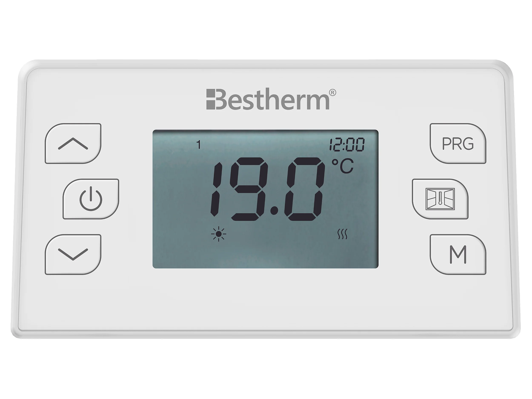532x399 pixels.
Task: Tap the down arrow temperature button
Action: coord(73,255)
